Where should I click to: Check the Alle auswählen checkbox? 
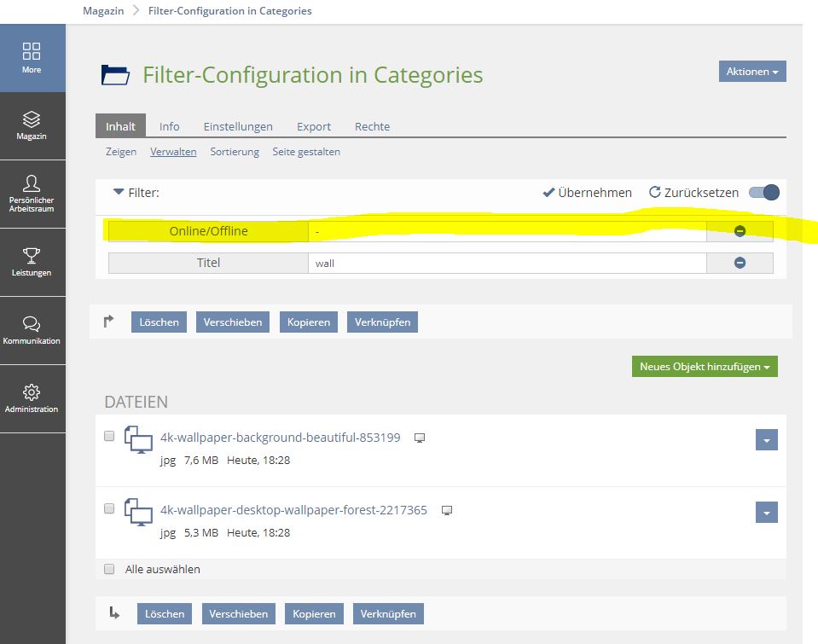(x=109, y=569)
